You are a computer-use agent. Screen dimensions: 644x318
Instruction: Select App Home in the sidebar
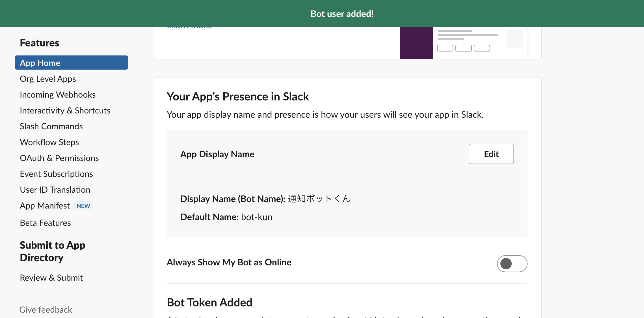pyautogui.click(x=40, y=63)
